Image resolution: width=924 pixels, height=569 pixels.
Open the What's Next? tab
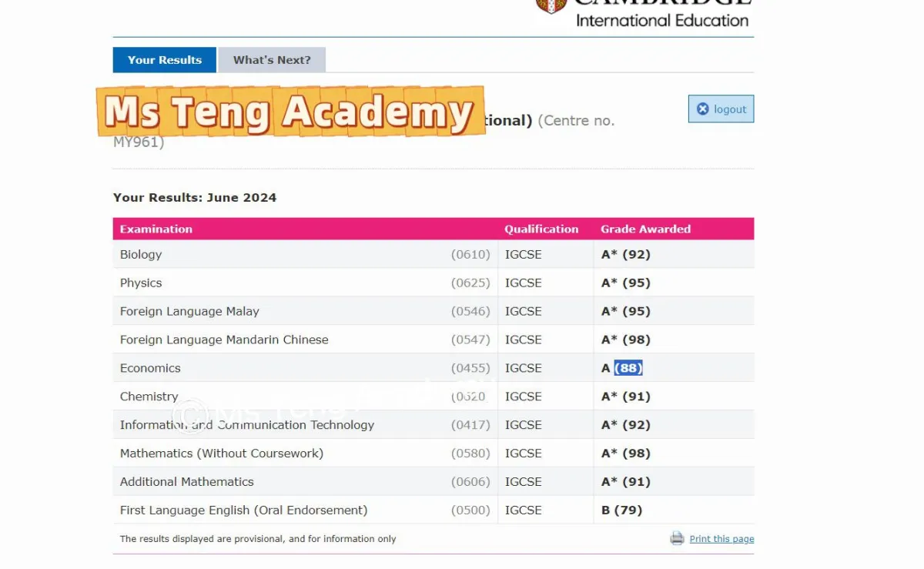[272, 60]
